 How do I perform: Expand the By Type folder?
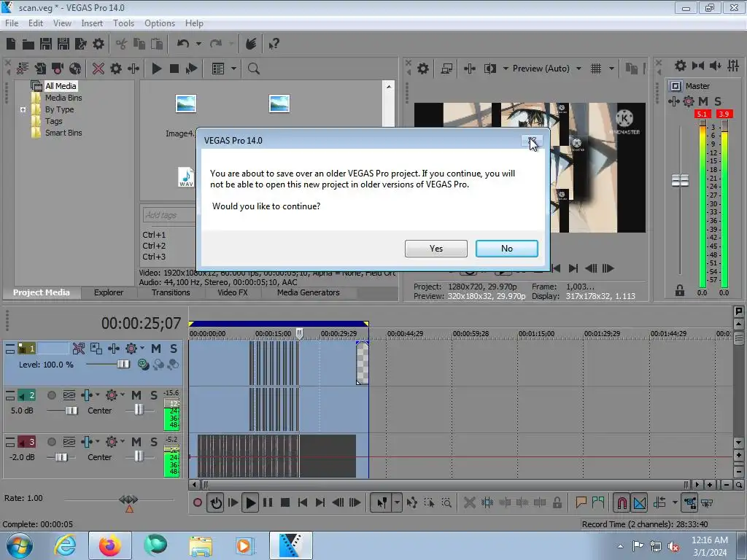tap(23, 109)
